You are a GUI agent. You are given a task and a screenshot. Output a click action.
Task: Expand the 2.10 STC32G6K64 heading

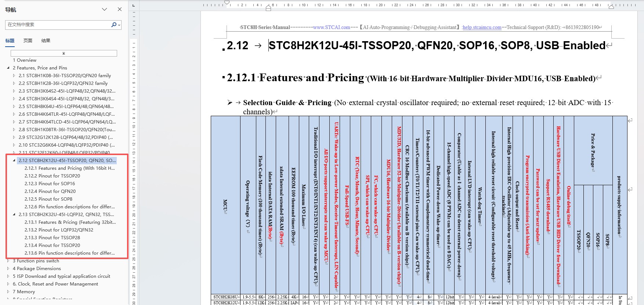[14, 145]
